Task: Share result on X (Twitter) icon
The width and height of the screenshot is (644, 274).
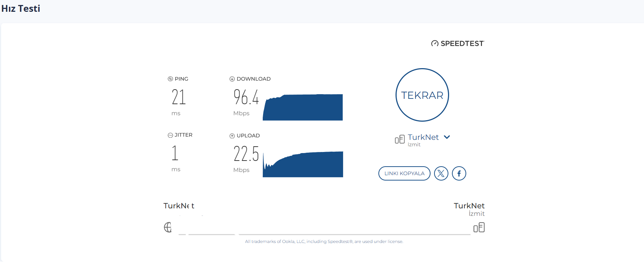Action: tap(441, 173)
